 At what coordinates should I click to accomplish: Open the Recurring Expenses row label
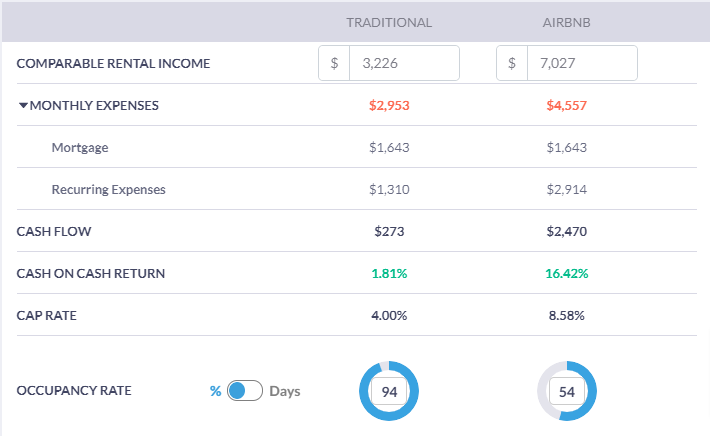coord(108,189)
